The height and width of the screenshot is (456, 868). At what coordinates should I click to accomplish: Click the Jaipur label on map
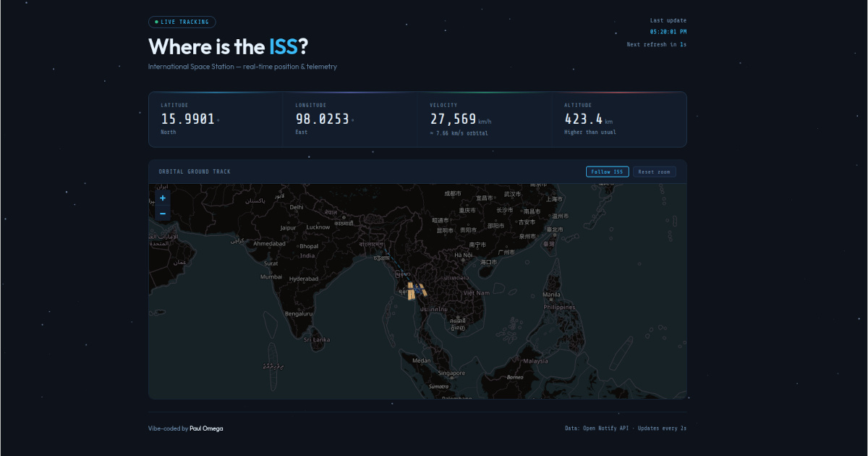(289, 227)
